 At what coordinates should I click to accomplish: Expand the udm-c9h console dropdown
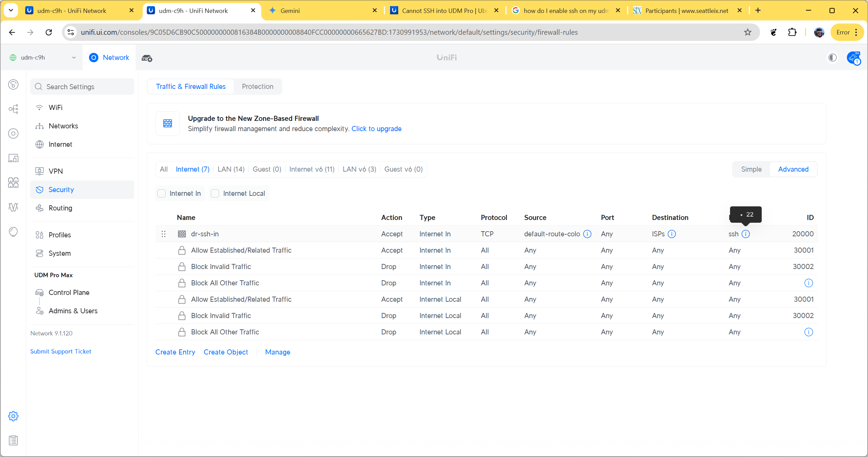point(74,58)
